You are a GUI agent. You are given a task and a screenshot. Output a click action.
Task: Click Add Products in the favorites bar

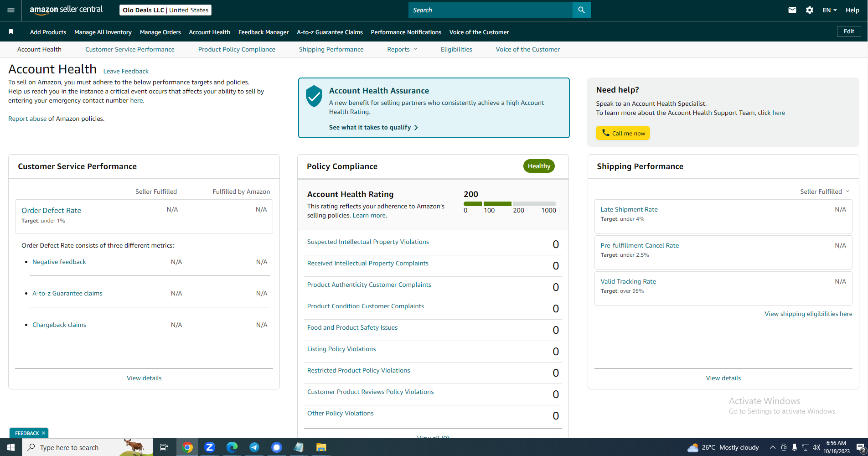point(48,32)
